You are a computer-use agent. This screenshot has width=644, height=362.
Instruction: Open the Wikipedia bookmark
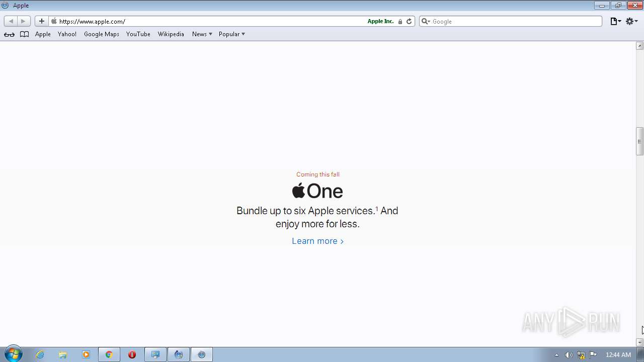click(171, 34)
